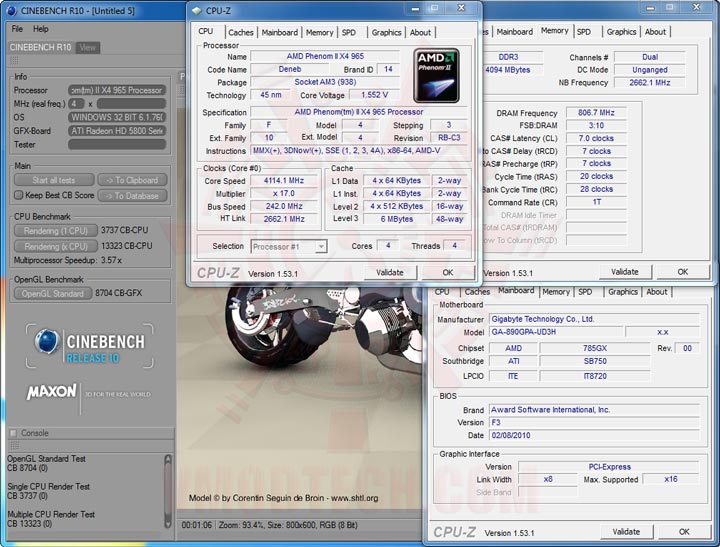The height and width of the screenshot is (547, 720).
Task: Click CPU tab in mainboard CPU-Z window
Action: coord(442,292)
